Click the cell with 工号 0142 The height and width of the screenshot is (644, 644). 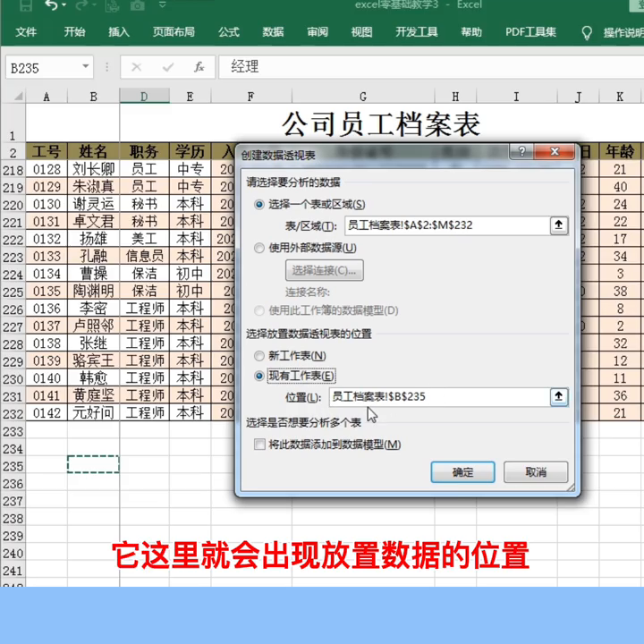coord(47,412)
